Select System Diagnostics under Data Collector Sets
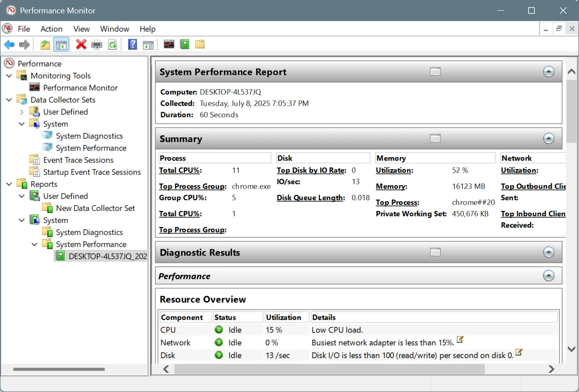Screen dimensions: 579x392 [x=89, y=136]
